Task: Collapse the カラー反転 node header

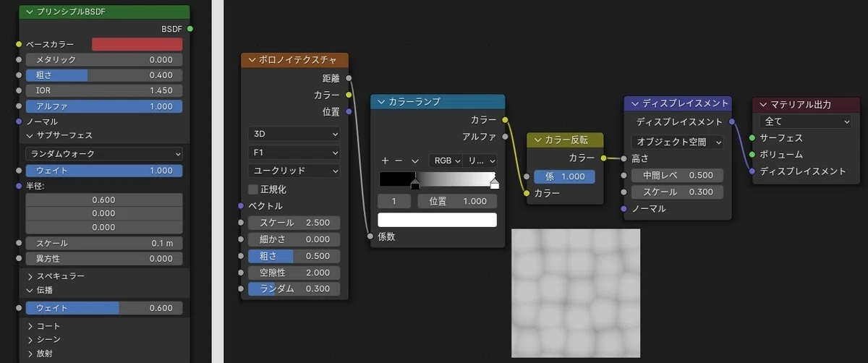Action: [537, 140]
